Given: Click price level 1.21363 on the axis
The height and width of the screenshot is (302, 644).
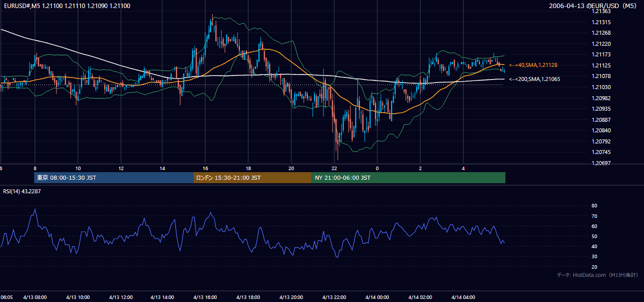Looking at the screenshot, I should click(x=602, y=11).
